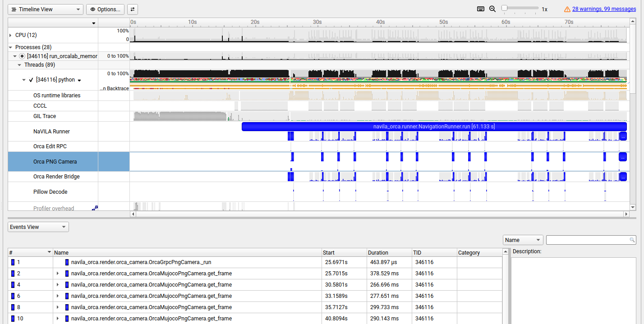Click timeline horizontal scrollbar left arrow
Viewport: 644px width, 324px height.
[133, 214]
